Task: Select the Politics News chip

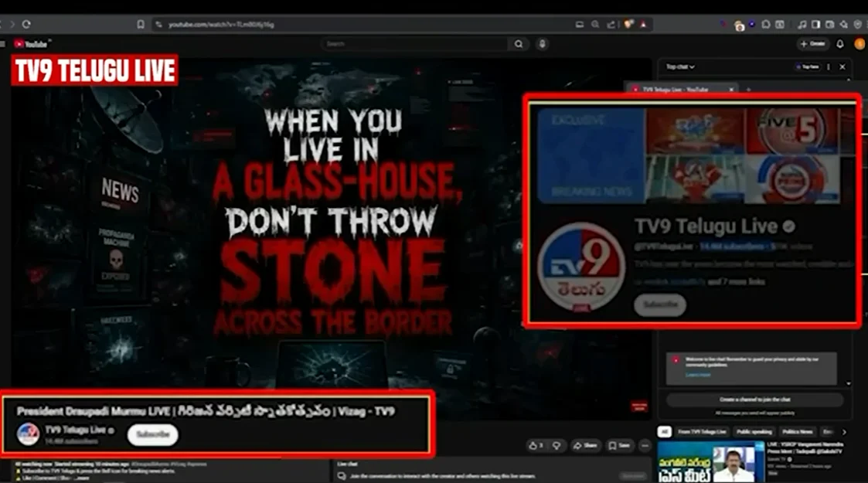Action: pos(797,431)
